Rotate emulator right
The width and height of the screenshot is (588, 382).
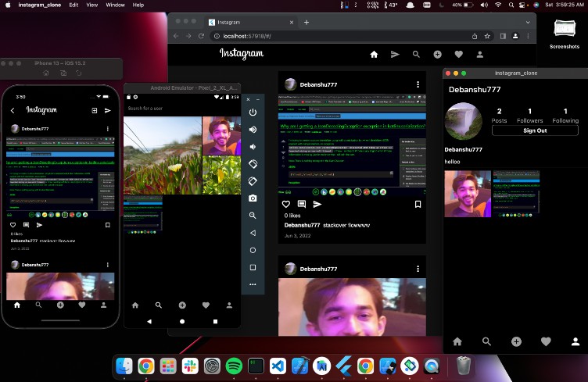click(x=253, y=181)
